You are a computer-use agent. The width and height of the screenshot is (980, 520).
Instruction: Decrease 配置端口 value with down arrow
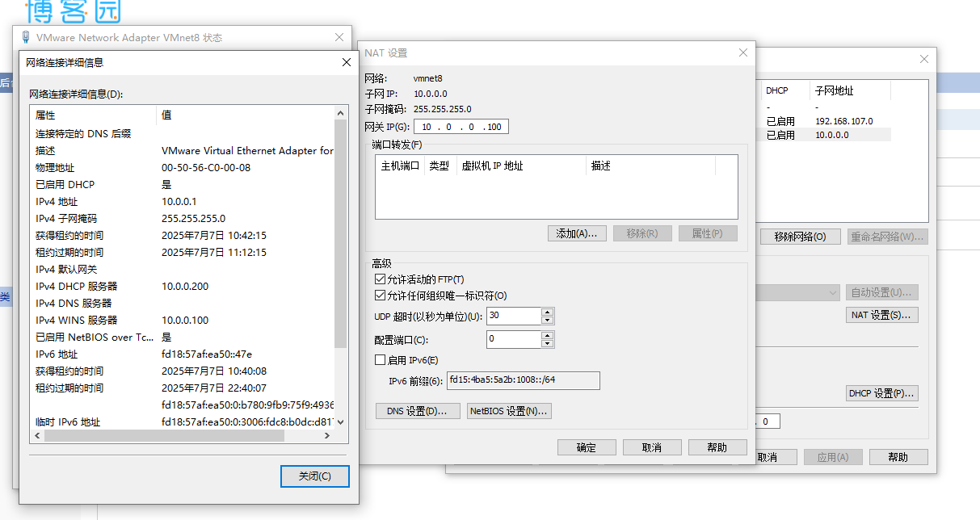click(548, 343)
